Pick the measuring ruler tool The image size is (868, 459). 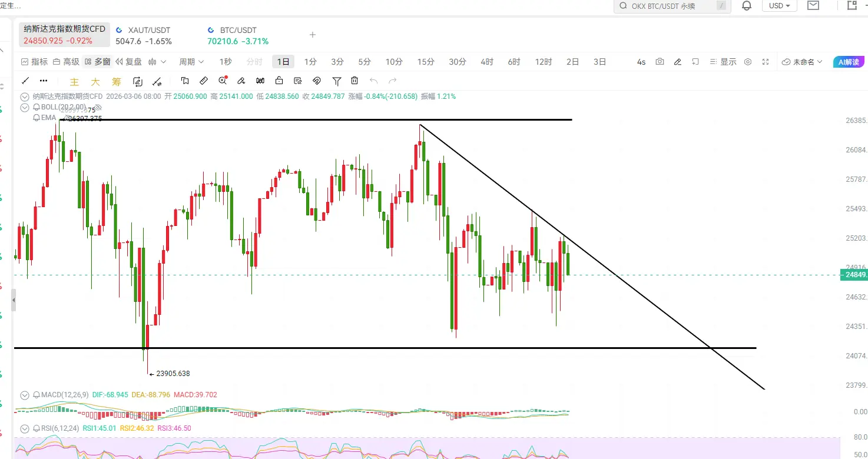click(x=204, y=81)
